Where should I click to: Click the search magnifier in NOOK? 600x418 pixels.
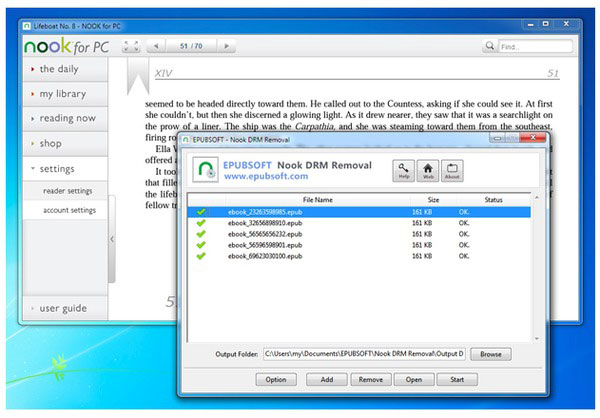click(489, 46)
